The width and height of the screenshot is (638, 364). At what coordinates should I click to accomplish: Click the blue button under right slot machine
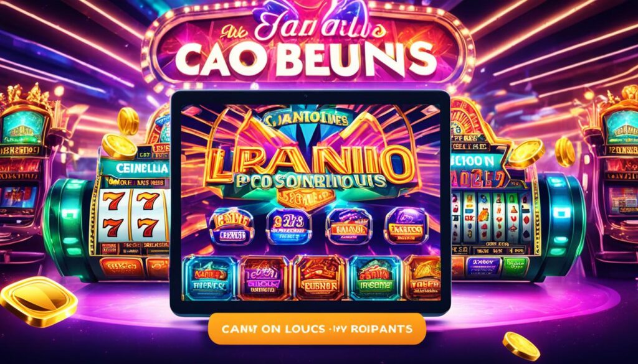point(483,266)
